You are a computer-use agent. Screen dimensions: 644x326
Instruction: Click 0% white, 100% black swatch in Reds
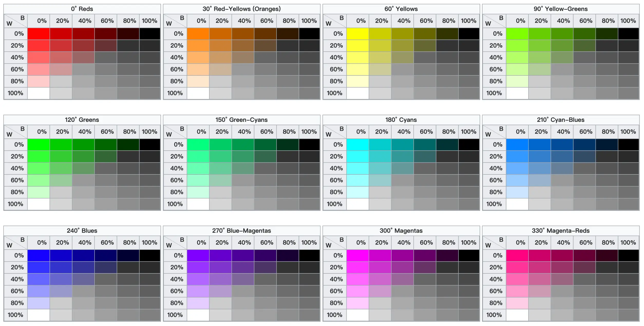[x=150, y=34]
